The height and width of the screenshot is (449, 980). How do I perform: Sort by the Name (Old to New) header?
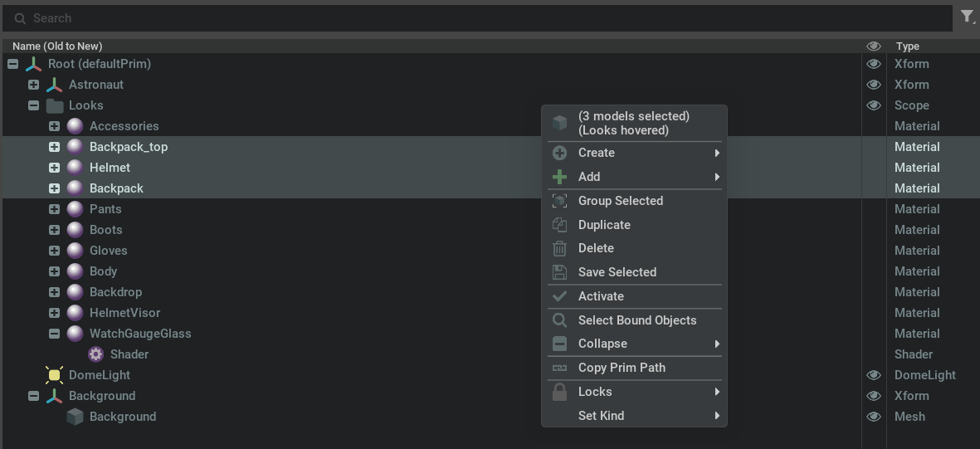point(57,46)
